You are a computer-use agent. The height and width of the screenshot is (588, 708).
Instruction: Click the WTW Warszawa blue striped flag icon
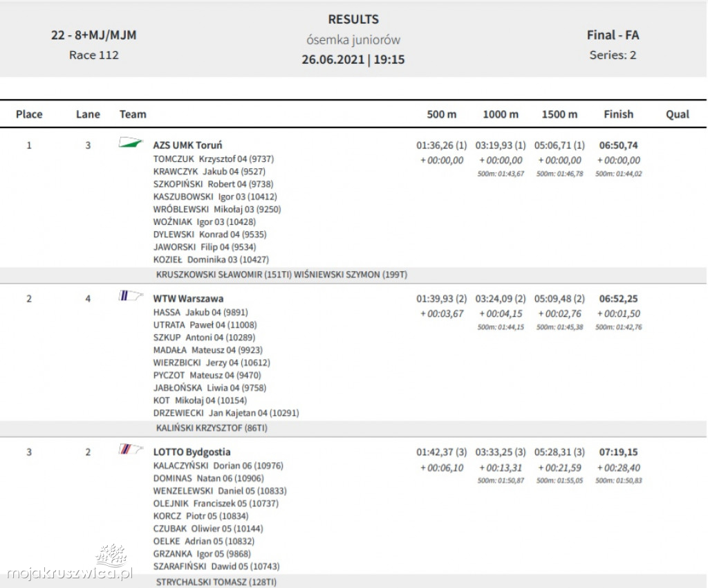(x=130, y=297)
